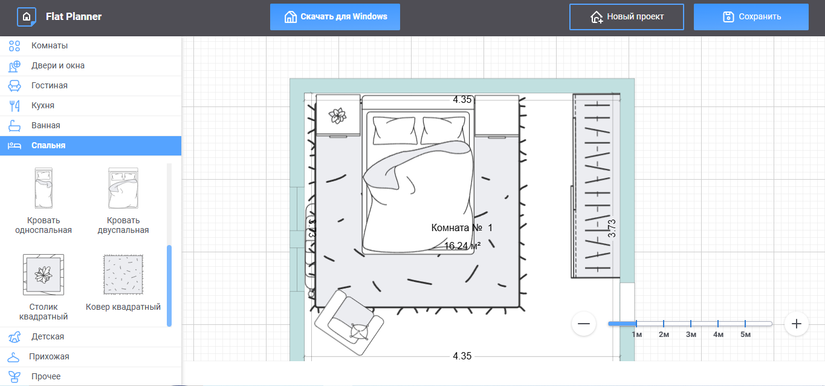Open the Прочее category

pyautogui.click(x=90, y=377)
